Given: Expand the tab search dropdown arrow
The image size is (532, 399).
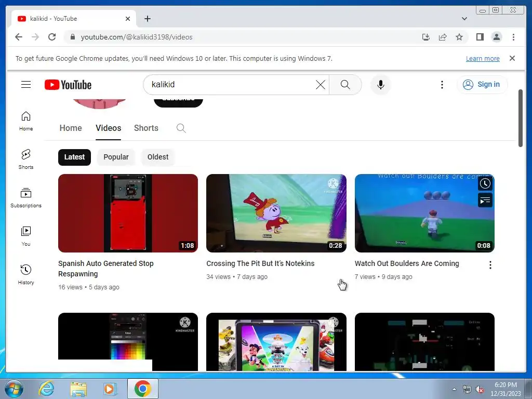Looking at the screenshot, I should [x=464, y=19].
